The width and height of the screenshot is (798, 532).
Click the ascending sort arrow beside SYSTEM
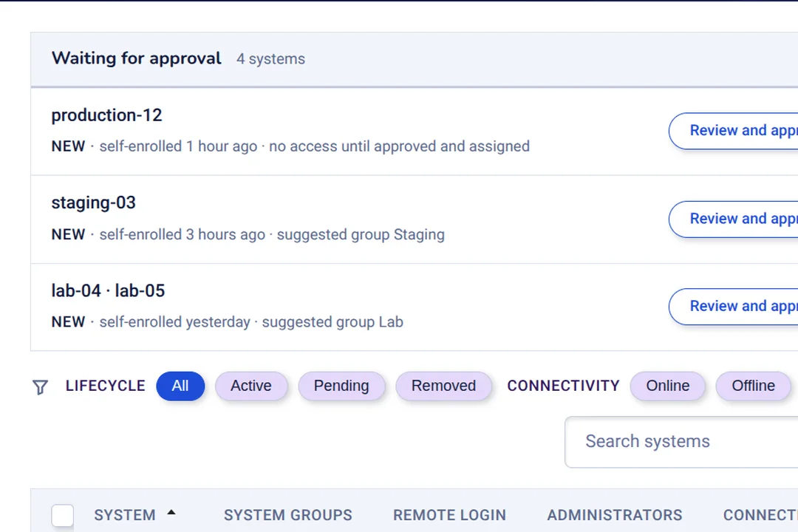coord(171,513)
